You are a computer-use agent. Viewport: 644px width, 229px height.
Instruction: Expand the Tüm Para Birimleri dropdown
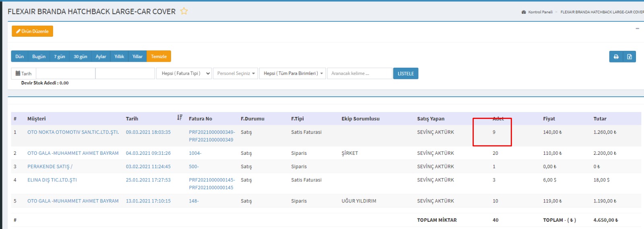293,73
